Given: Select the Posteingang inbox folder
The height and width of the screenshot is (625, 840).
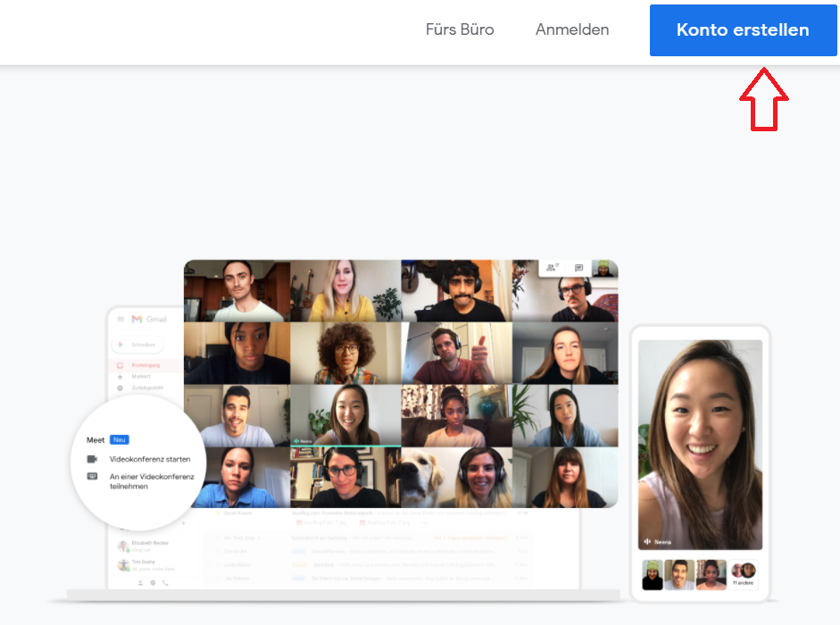Looking at the screenshot, I should coord(146,365).
